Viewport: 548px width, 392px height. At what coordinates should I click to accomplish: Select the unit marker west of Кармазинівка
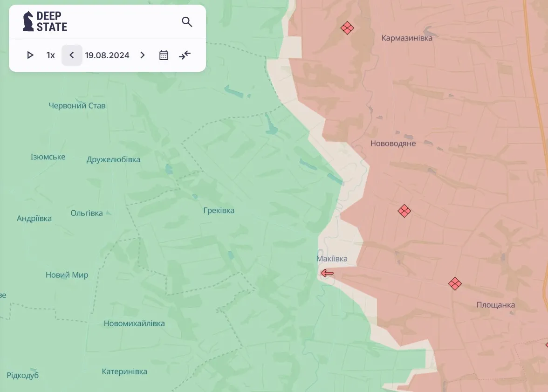pos(347,28)
